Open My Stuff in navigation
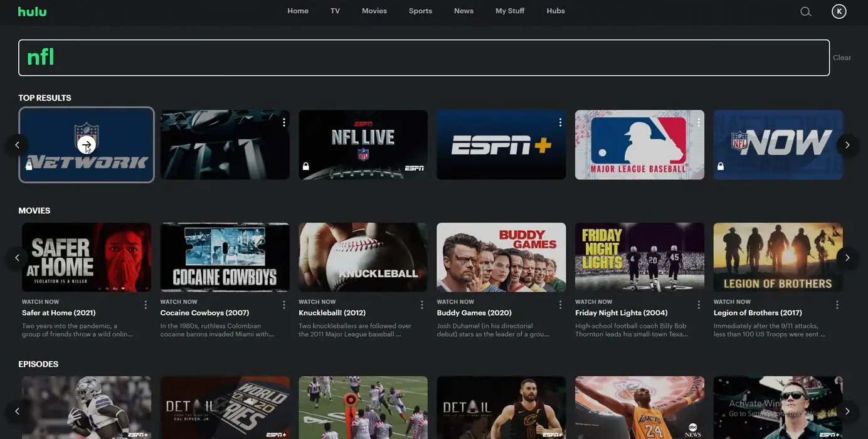 click(x=510, y=11)
